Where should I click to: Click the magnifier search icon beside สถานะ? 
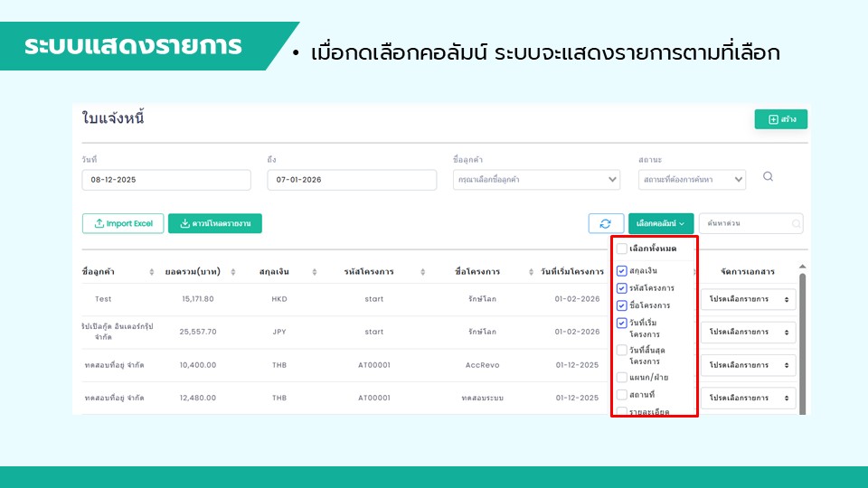pyautogui.click(x=768, y=177)
